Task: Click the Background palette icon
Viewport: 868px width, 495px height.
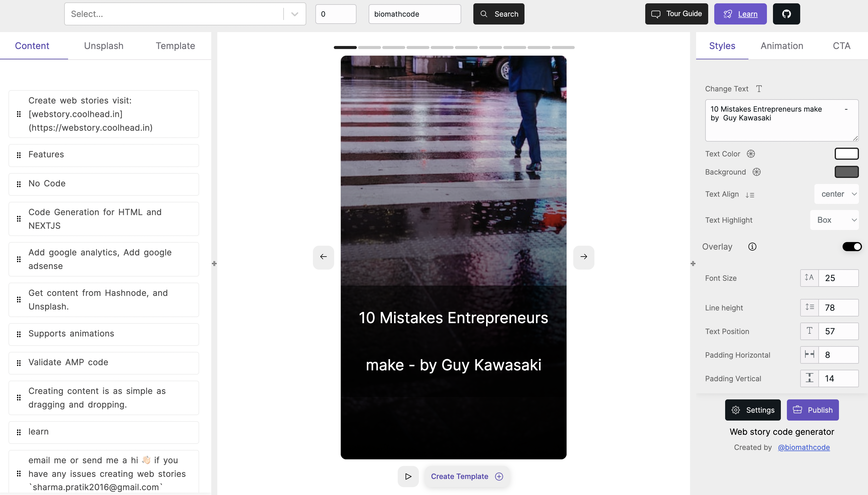Action: tap(757, 172)
